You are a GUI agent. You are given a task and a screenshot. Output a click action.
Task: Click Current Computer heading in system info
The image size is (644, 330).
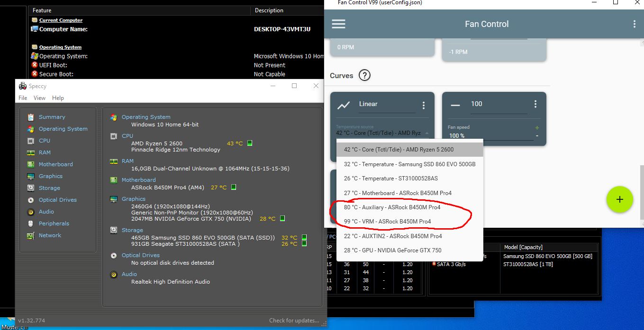61,20
